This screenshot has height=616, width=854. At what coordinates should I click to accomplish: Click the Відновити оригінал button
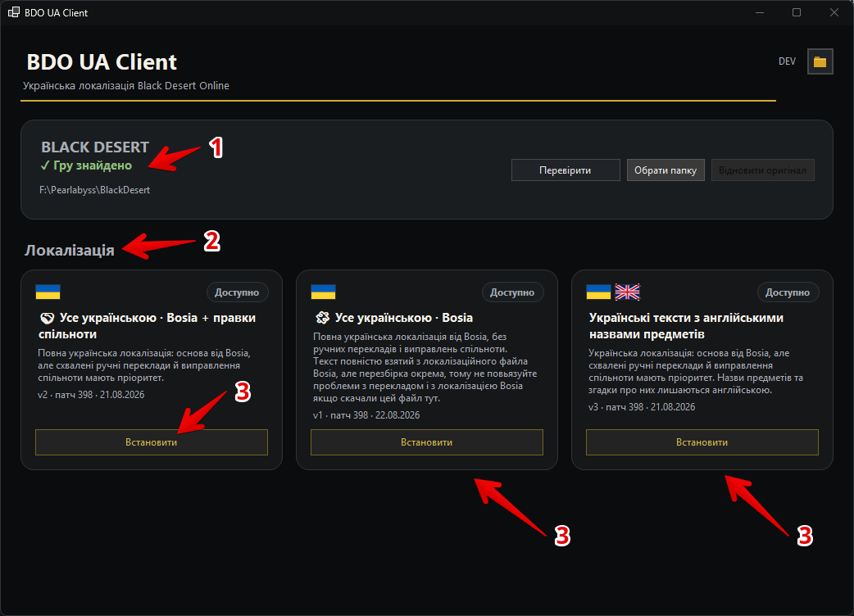(x=762, y=170)
